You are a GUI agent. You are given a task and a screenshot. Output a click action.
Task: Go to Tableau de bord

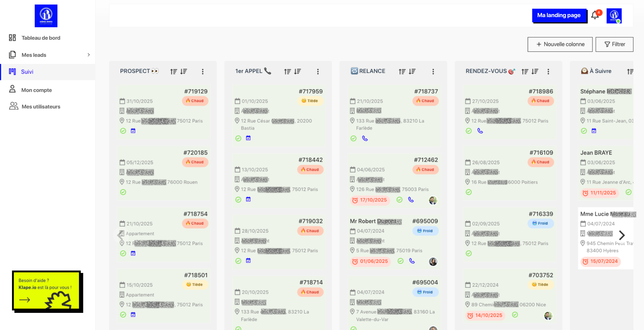click(41, 38)
